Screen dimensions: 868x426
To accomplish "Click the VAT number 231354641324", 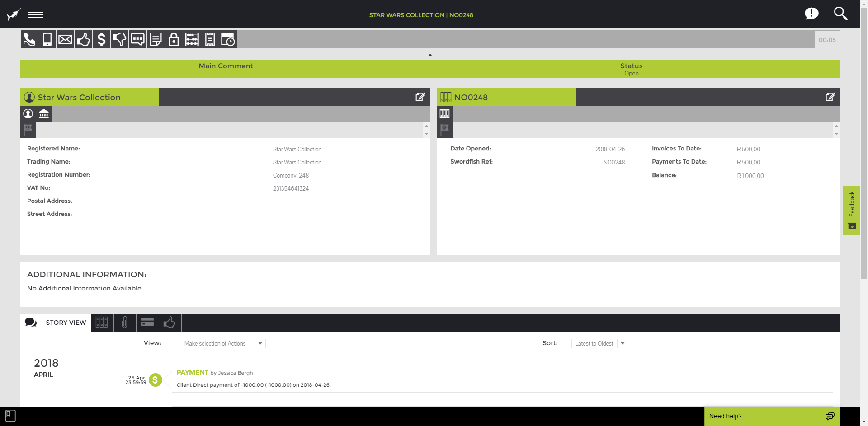I will click(x=291, y=188).
